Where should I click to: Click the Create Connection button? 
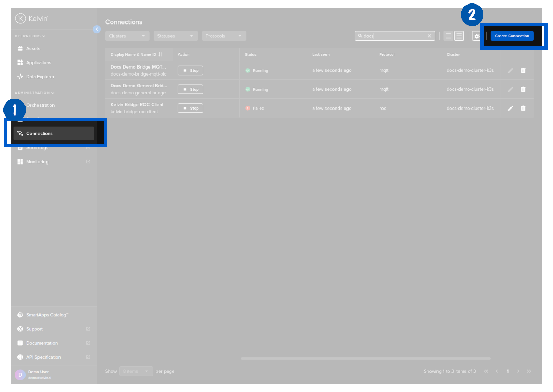point(512,36)
